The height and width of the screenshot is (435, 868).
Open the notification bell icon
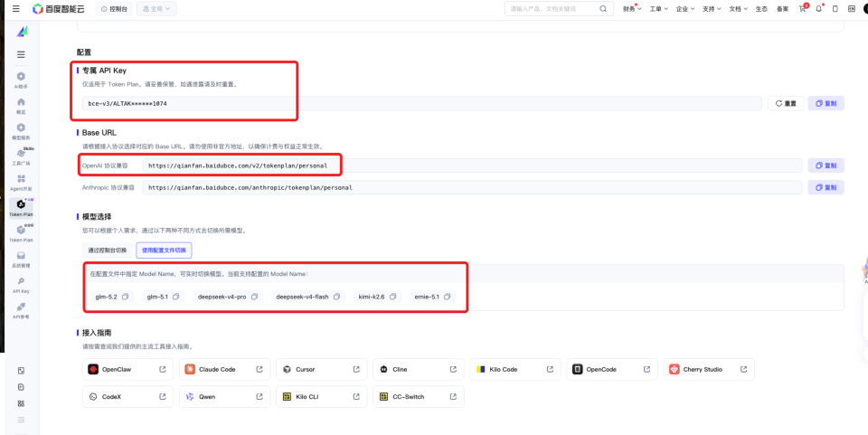(819, 9)
